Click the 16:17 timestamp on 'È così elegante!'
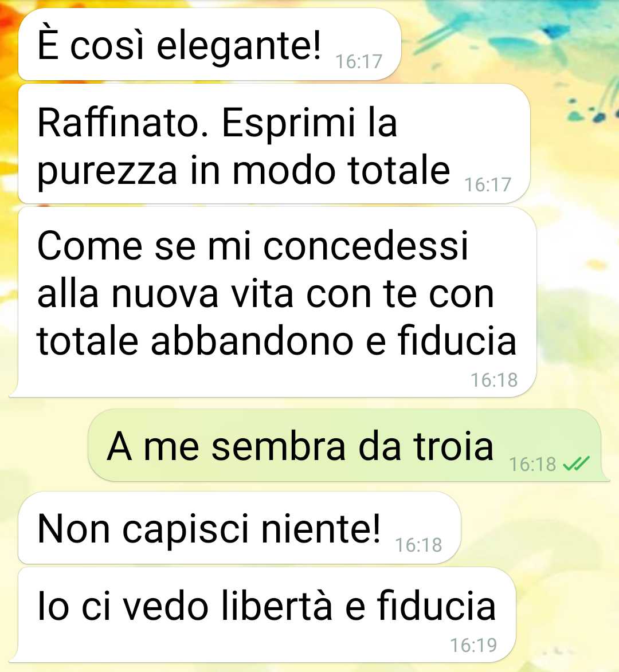619x672 pixels. point(358,61)
